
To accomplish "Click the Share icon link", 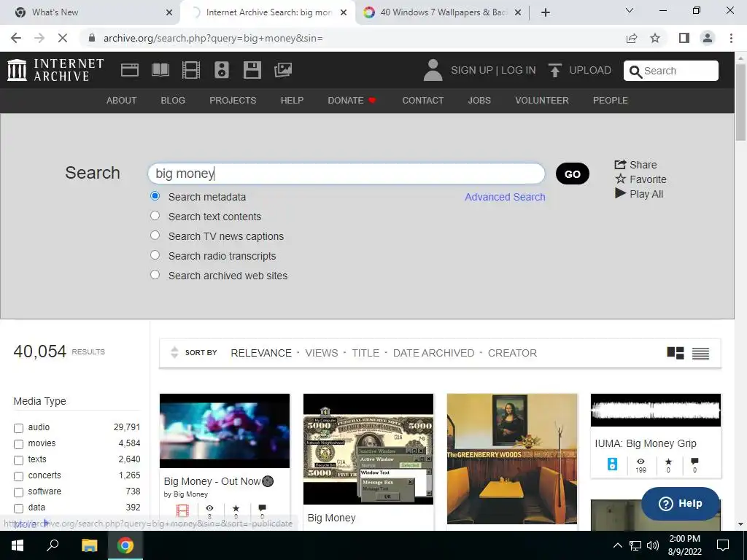I will (x=635, y=165).
